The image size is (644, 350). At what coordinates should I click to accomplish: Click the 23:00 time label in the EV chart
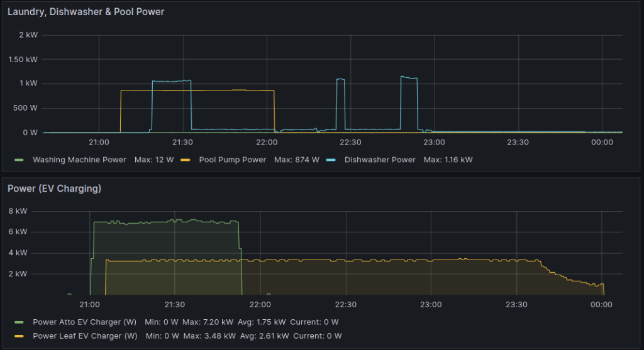(x=431, y=305)
